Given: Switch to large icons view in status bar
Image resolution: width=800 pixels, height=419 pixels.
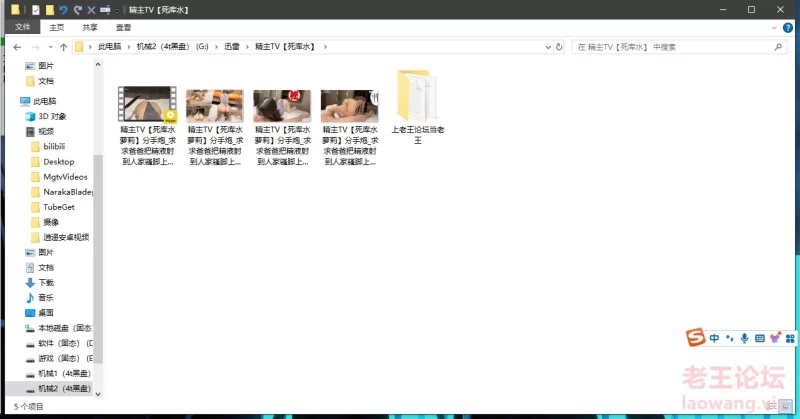Looking at the screenshot, I should (x=786, y=406).
